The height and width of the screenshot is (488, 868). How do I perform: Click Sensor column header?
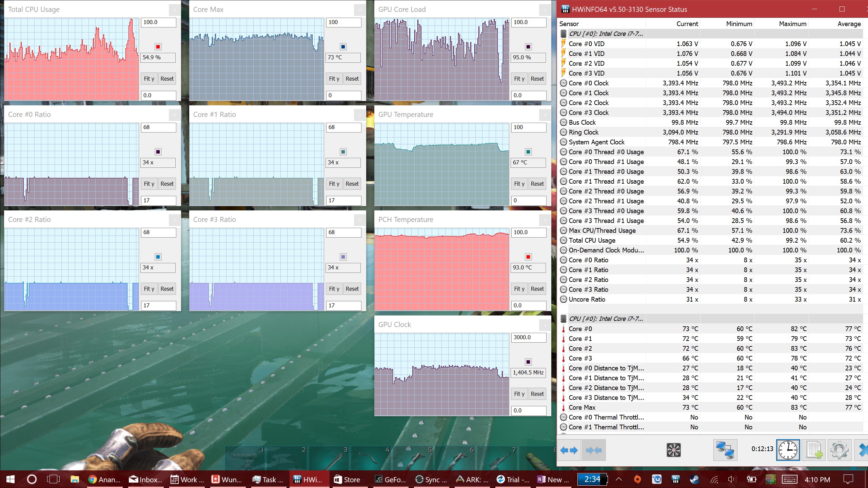(x=601, y=24)
